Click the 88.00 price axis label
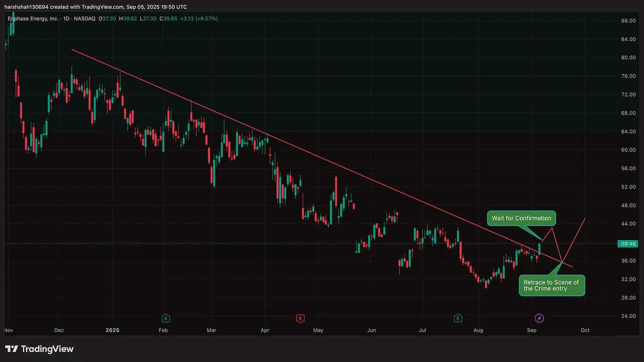644x362 pixels. tap(627, 21)
